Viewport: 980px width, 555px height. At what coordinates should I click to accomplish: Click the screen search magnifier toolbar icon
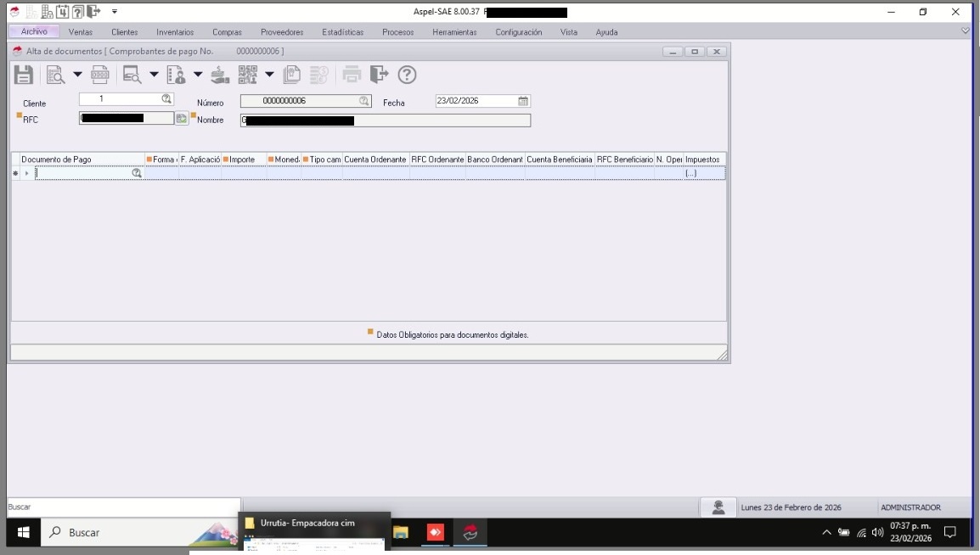click(132, 75)
